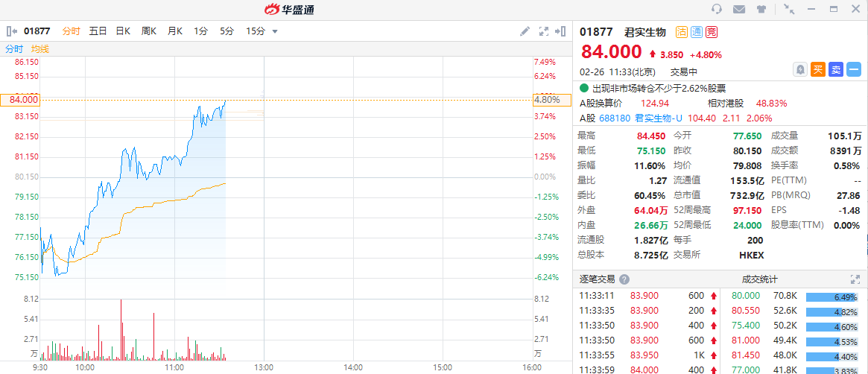The width and height of the screenshot is (868, 374).
Task: Click the 成交额 value 8391万
Action: coord(846,150)
